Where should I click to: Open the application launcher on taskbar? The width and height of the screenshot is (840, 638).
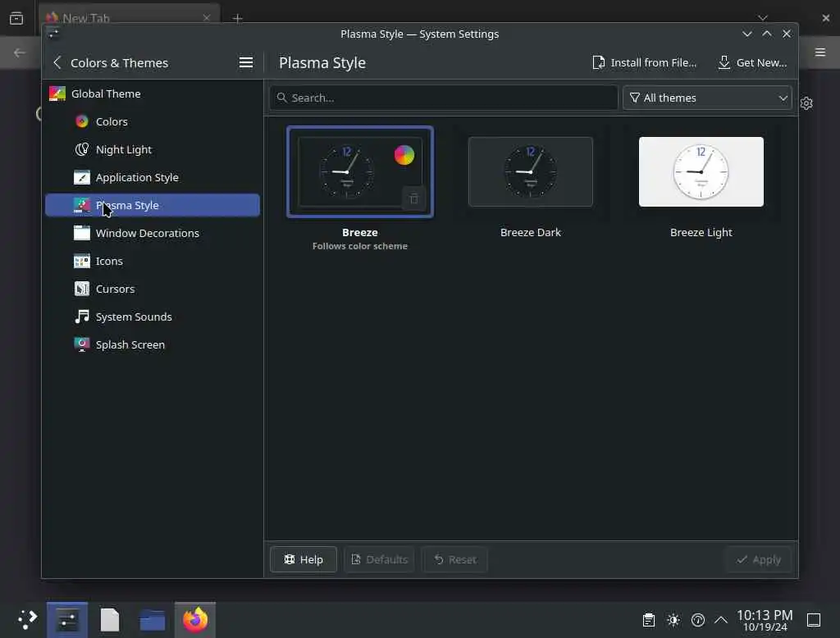[27, 620]
